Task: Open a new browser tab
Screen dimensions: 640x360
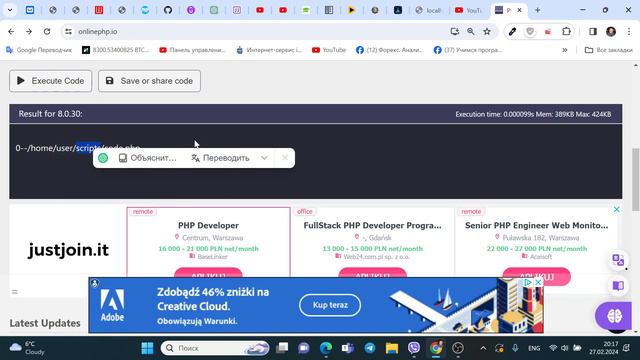Action: click(x=537, y=10)
